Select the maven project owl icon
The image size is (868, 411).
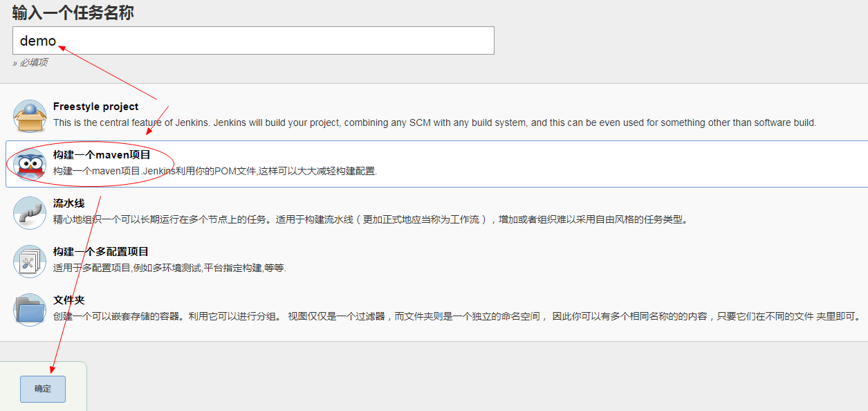click(x=30, y=164)
